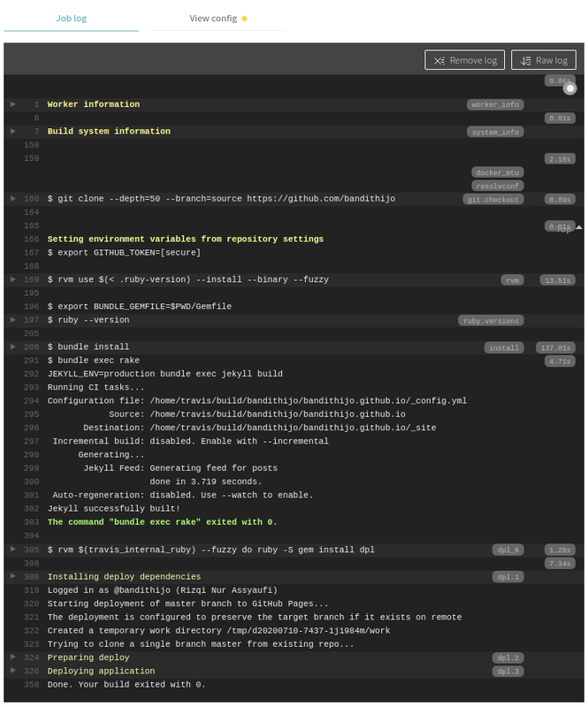
Task: Click the git.checkout tag badge
Action: (x=493, y=200)
